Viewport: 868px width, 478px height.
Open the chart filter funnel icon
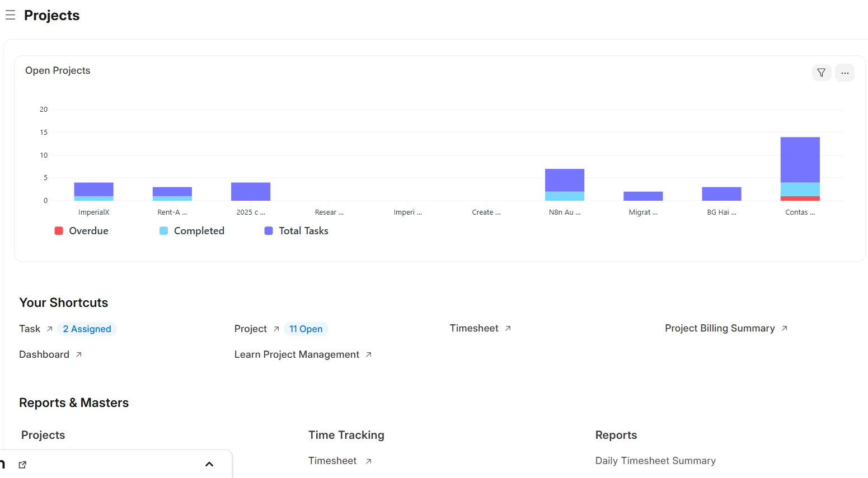[x=822, y=73]
